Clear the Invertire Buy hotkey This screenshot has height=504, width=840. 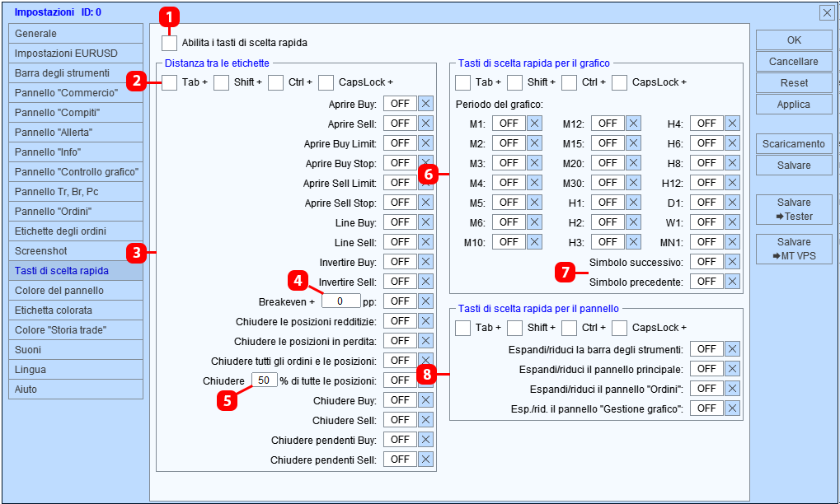(x=426, y=262)
